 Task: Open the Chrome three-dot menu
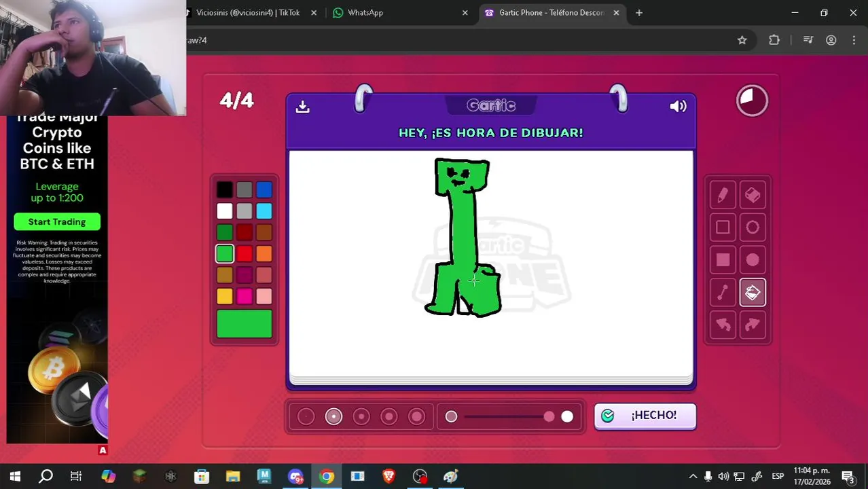854,40
